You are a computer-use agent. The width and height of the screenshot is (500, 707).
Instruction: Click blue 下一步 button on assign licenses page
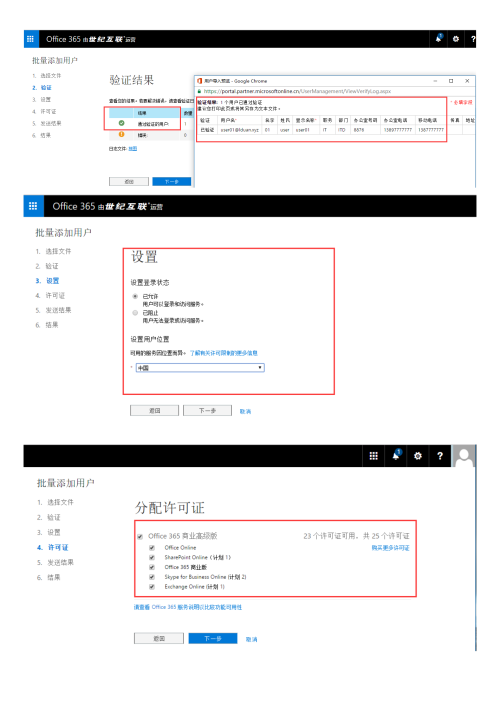pyautogui.click(x=213, y=638)
